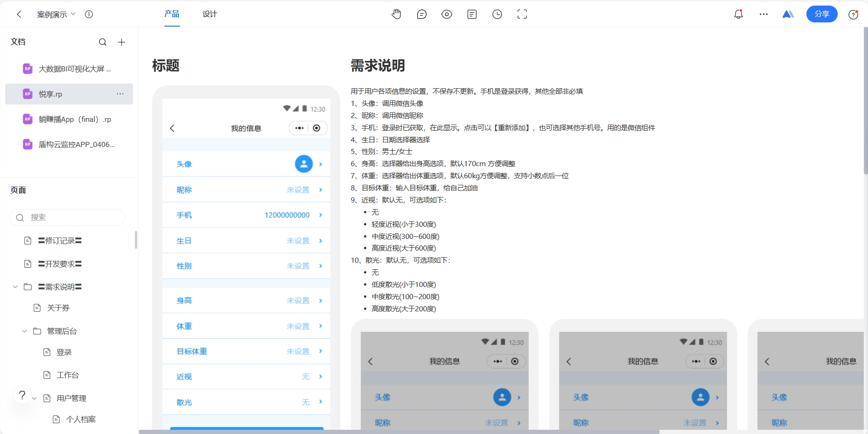Select the 悦享.rp document
The height and width of the screenshot is (434, 868).
69,94
